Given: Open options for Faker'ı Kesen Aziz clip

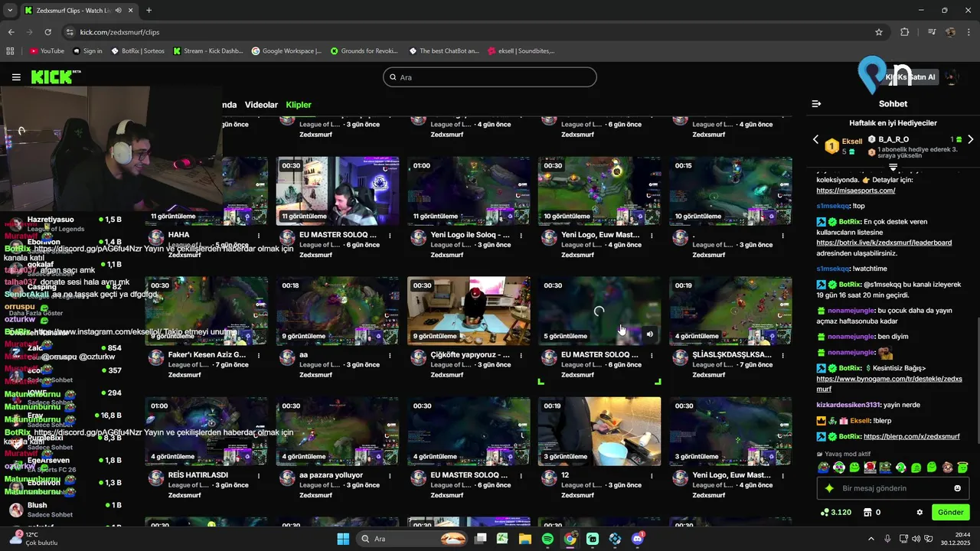Looking at the screenshot, I should tap(259, 355).
